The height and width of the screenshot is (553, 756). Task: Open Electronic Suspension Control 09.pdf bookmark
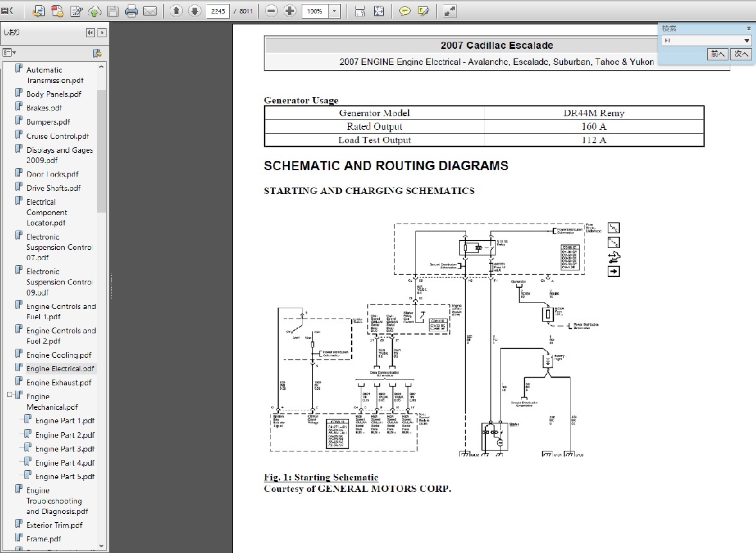[59, 282]
